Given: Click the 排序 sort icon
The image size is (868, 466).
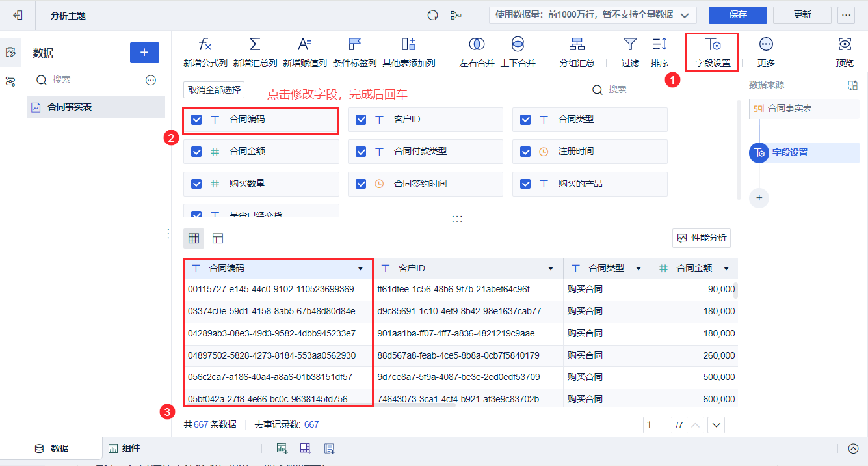Looking at the screenshot, I should [x=659, y=44].
